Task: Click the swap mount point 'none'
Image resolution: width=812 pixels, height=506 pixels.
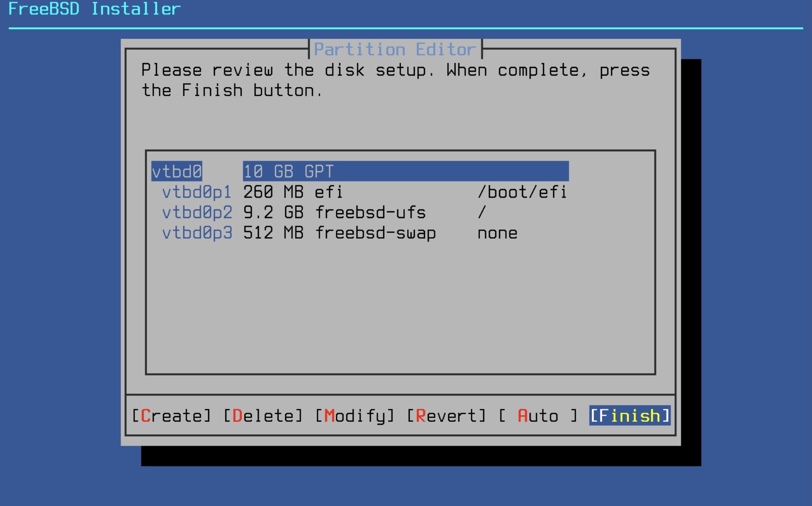Action: click(x=497, y=233)
